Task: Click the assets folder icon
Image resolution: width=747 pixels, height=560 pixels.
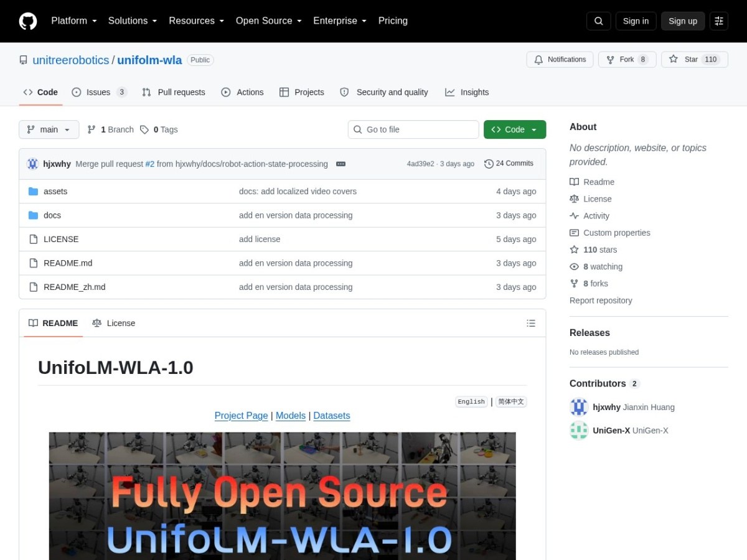Action: pyautogui.click(x=33, y=191)
